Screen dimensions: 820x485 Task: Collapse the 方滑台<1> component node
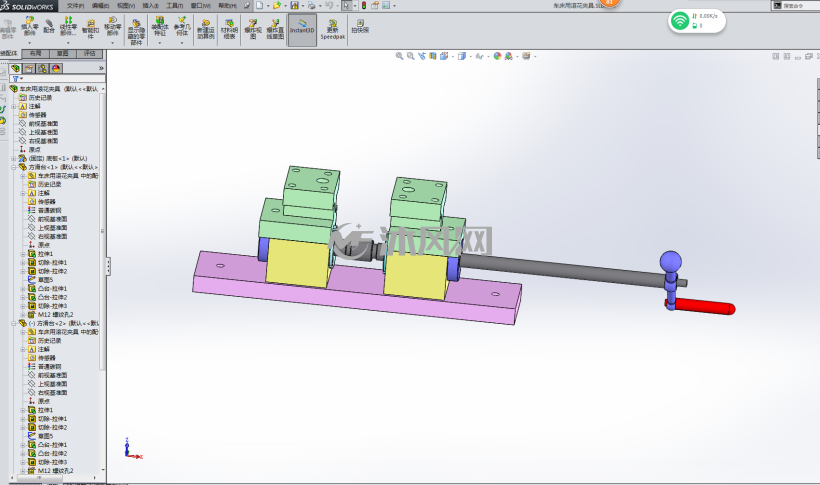14,167
